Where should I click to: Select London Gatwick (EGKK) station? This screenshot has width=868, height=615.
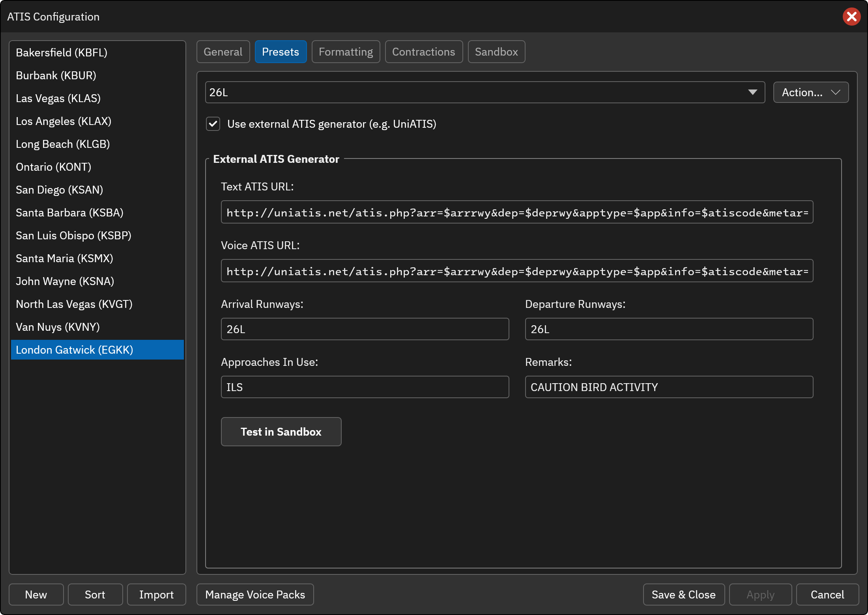pyautogui.click(x=97, y=350)
